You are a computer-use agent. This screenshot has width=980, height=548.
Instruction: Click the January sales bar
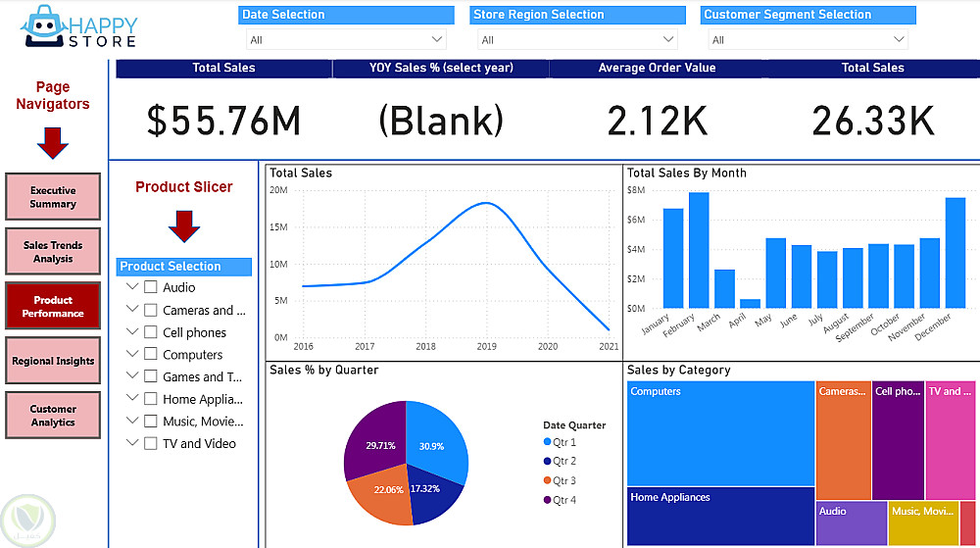(673, 258)
